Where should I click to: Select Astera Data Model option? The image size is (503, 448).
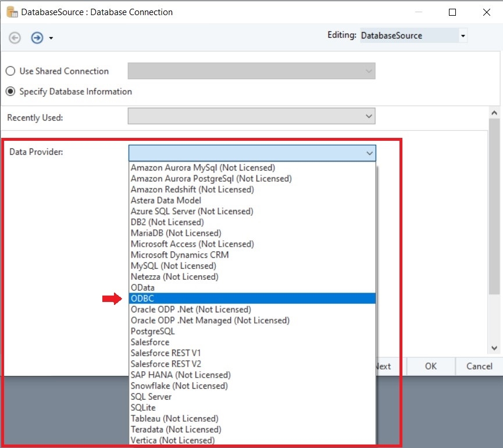click(x=166, y=200)
